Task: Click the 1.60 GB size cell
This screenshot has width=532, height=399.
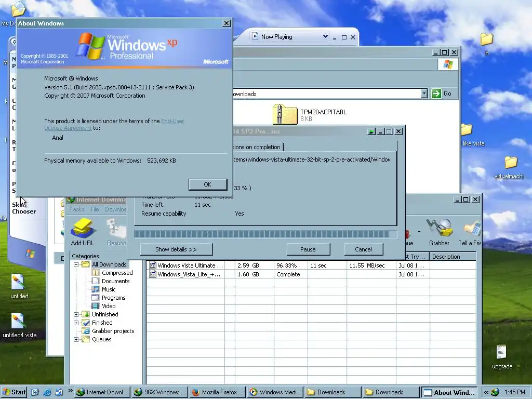Action: [248, 274]
